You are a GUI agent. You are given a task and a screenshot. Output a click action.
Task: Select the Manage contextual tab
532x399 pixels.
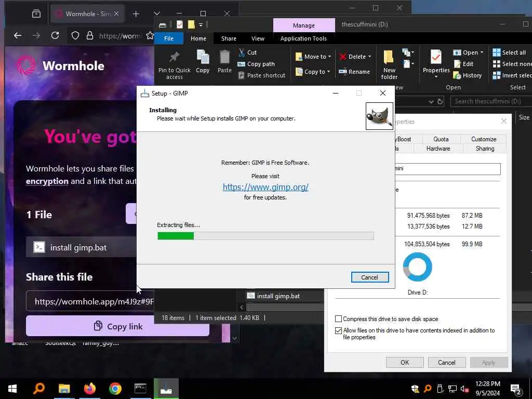click(304, 25)
